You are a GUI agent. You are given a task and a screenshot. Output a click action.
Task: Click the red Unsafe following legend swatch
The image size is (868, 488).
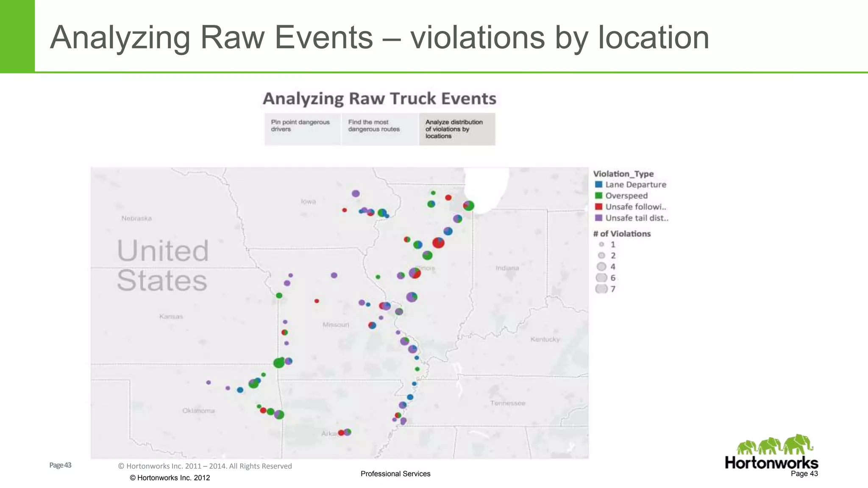598,206
